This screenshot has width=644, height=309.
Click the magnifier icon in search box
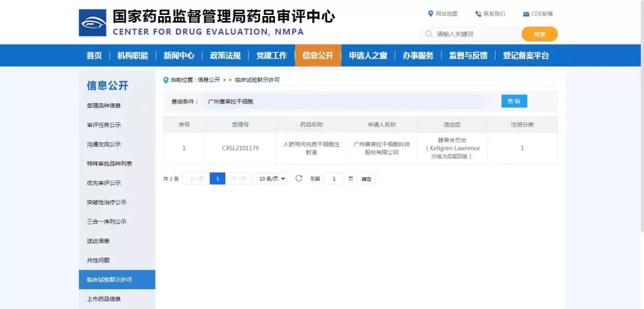[x=429, y=34]
